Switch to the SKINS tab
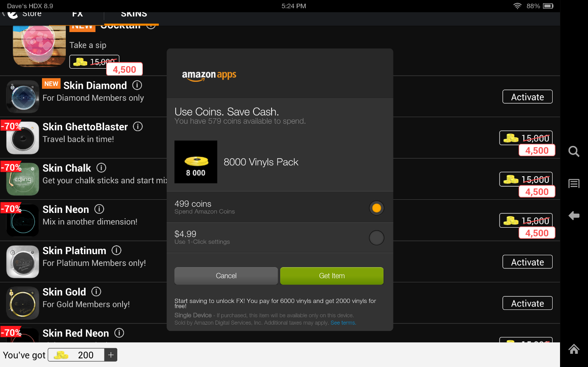The image size is (588, 367). (x=134, y=15)
